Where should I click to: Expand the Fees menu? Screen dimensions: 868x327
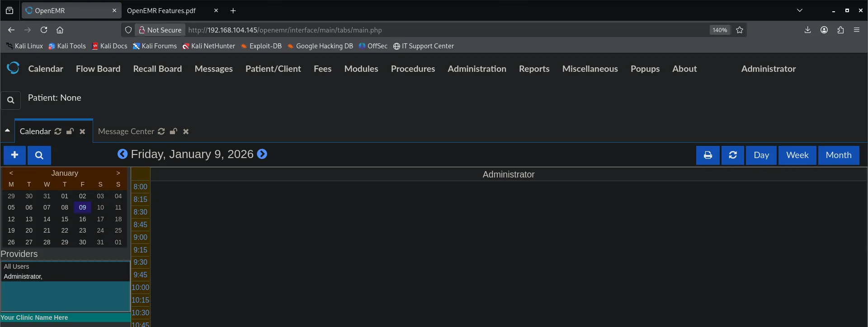pos(323,69)
